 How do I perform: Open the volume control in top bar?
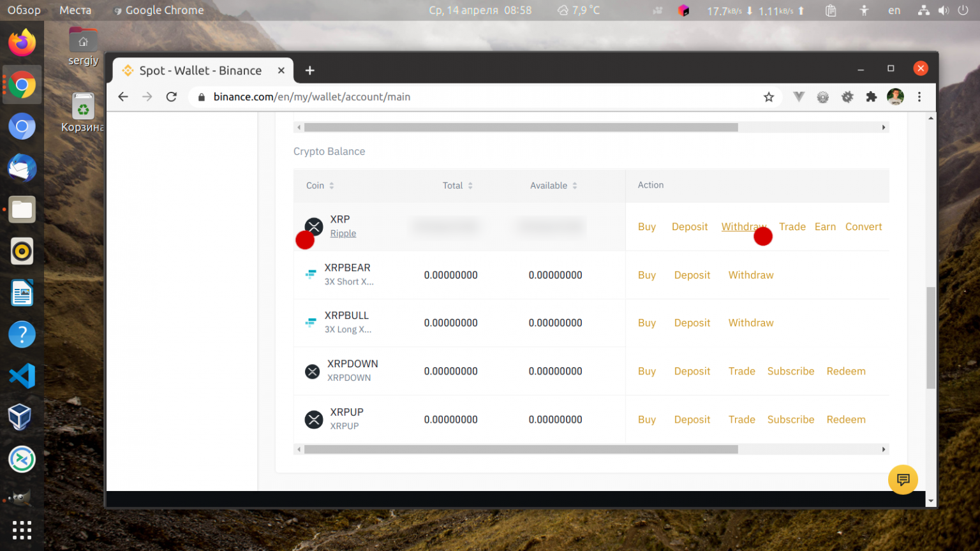(x=944, y=10)
